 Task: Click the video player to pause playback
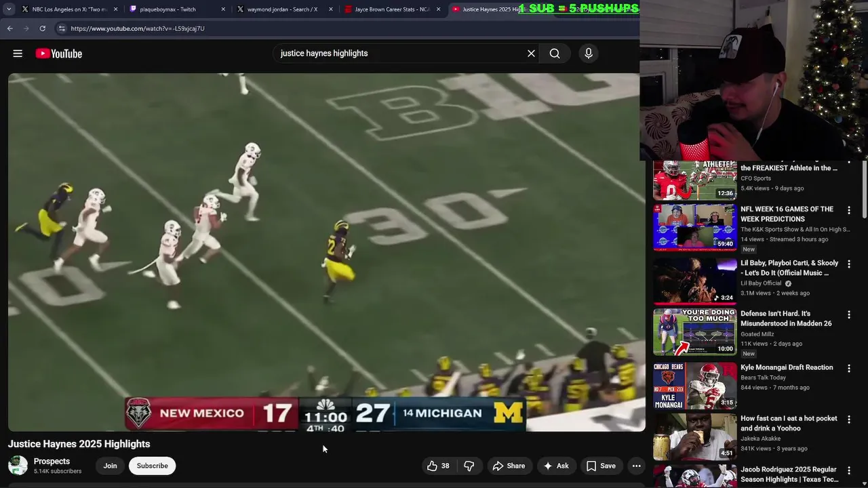325,252
